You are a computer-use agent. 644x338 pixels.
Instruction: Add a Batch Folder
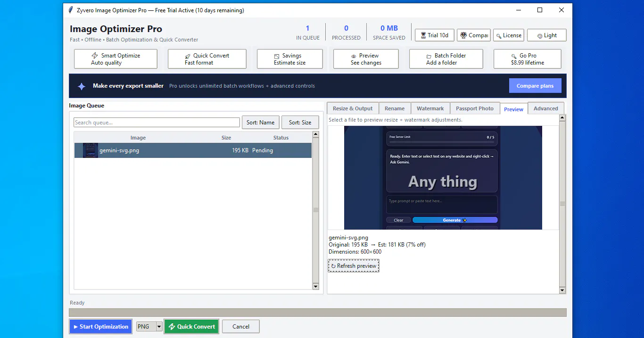[446, 59]
